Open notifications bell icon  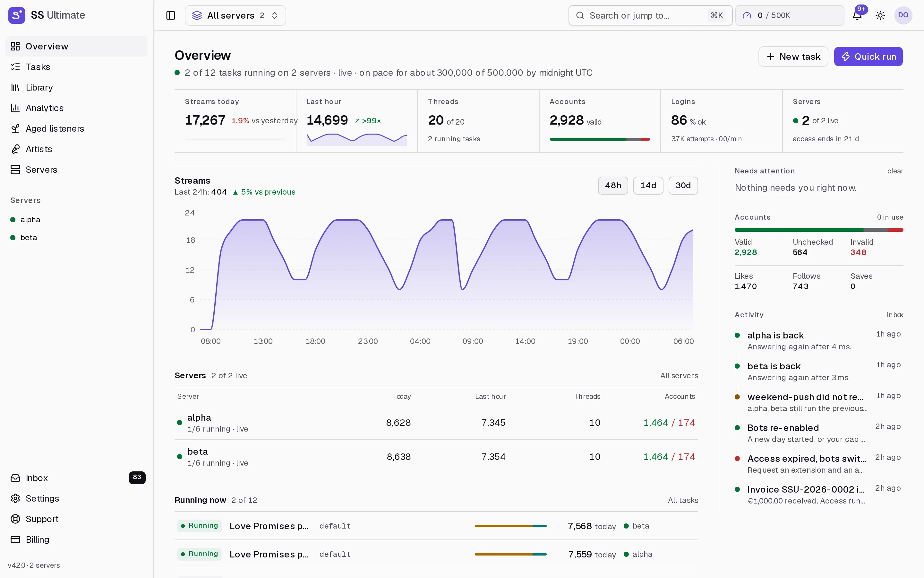857,15
